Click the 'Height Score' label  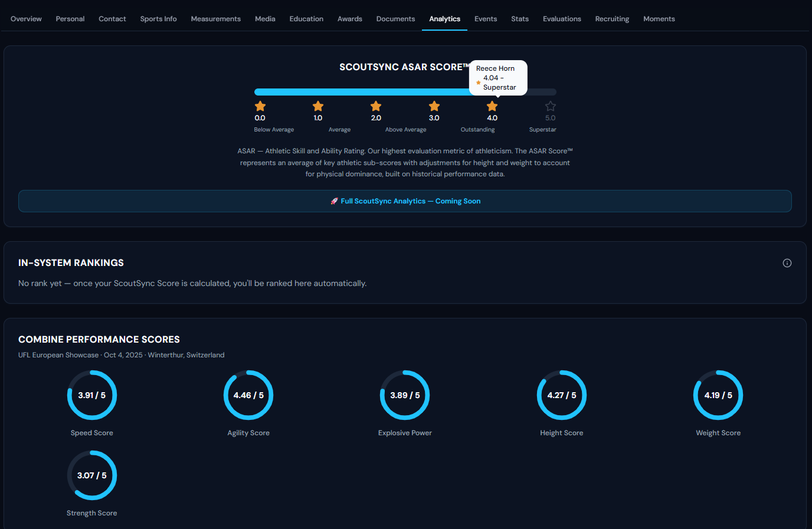(x=562, y=433)
